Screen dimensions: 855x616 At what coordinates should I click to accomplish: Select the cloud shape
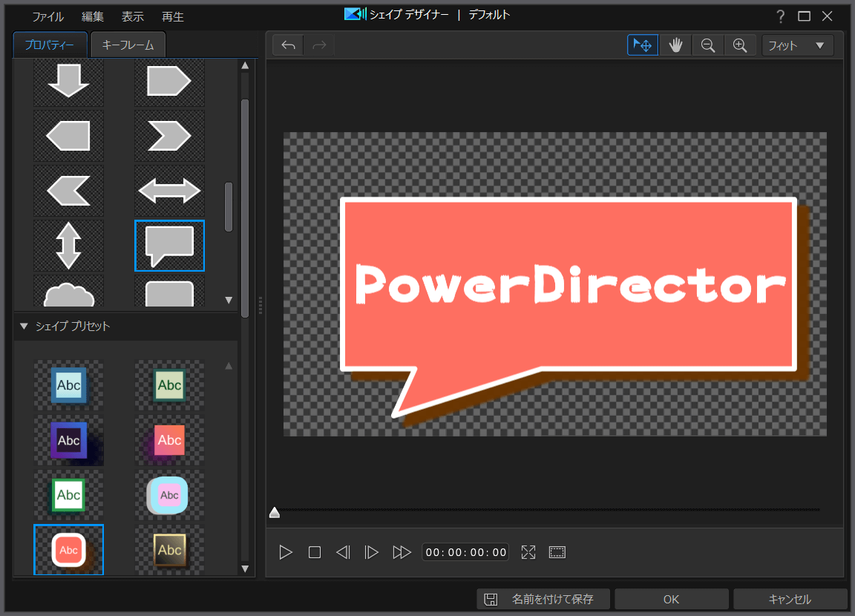coord(69,291)
